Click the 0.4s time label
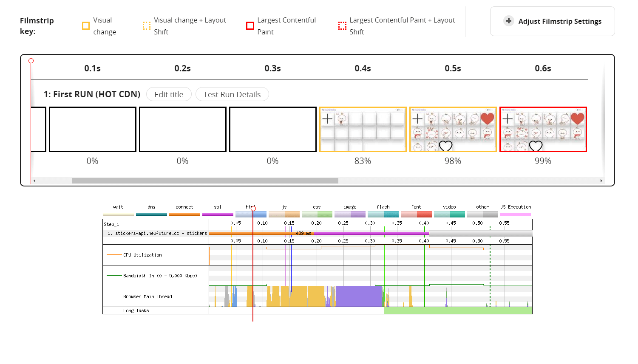Screen dimensions: 638x364 tap(363, 68)
